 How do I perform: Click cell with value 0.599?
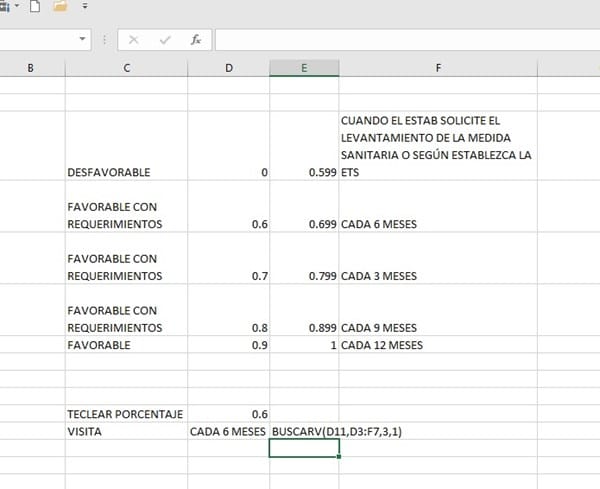pos(304,146)
